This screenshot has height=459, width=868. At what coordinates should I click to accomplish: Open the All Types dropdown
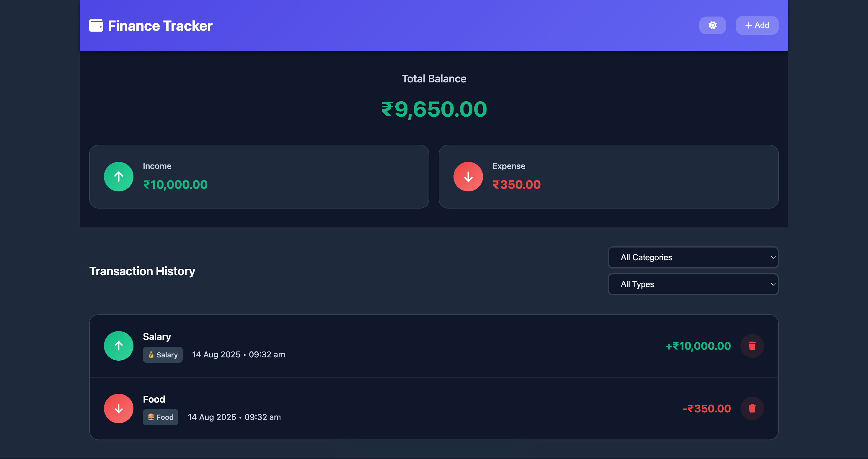pos(693,284)
